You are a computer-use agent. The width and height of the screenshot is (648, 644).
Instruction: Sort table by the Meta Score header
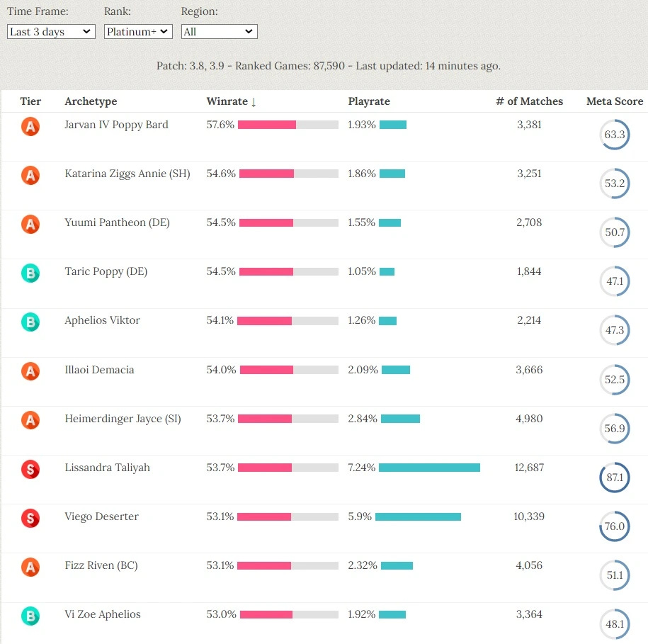[x=615, y=101]
